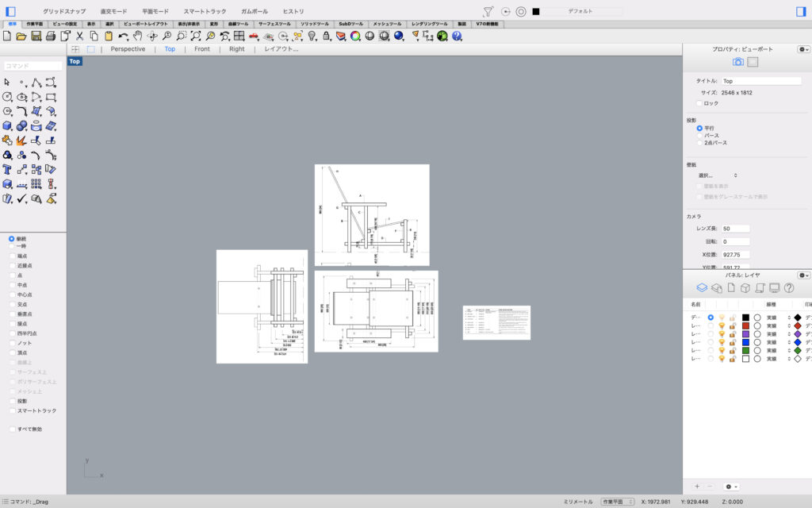Select the arrow pointer tool

coord(7,83)
